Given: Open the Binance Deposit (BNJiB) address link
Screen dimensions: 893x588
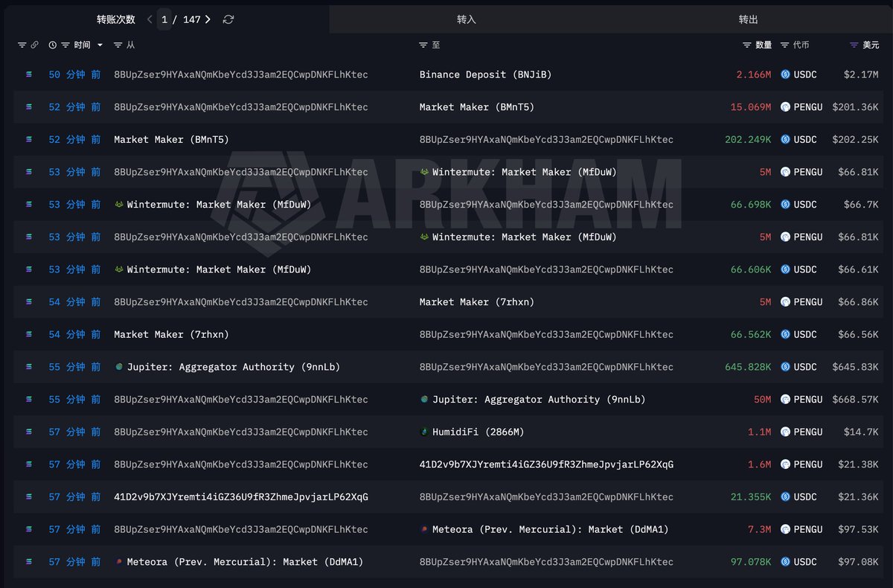Looking at the screenshot, I should tap(485, 74).
